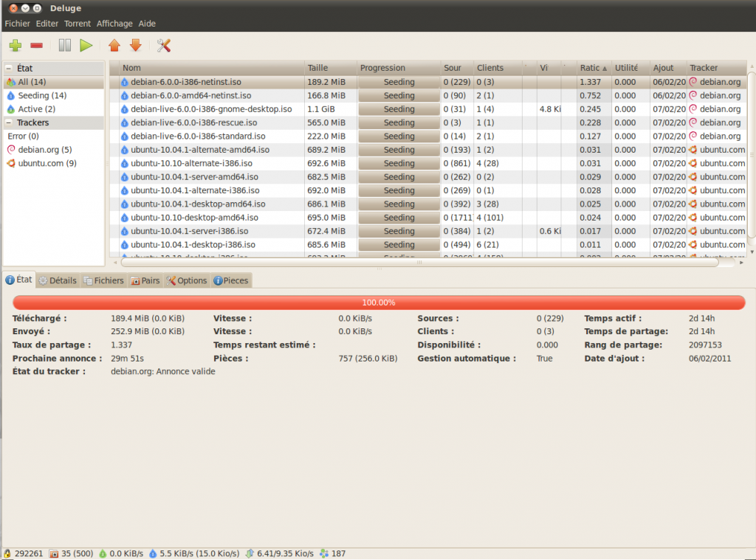This screenshot has height=560, width=756.
Task: Switch to the Pairs tab
Action: click(145, 280)
